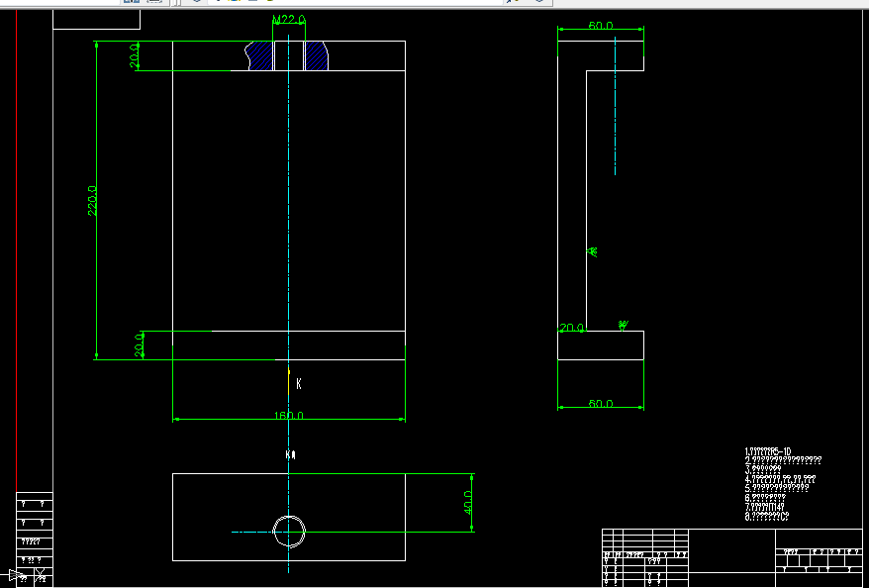Click the 20.0 dimension of the lower flange
Screen dimensions: 869x588
pos(140,344)
